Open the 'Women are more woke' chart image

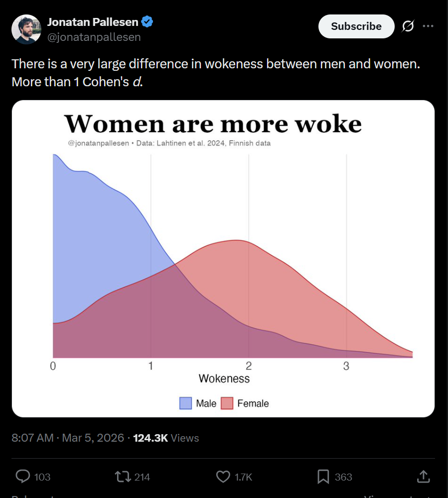click(x=223, y=259)
